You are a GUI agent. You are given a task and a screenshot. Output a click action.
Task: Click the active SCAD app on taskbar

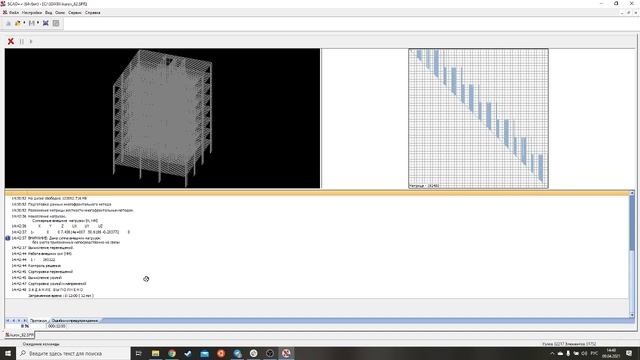(286, 353)
